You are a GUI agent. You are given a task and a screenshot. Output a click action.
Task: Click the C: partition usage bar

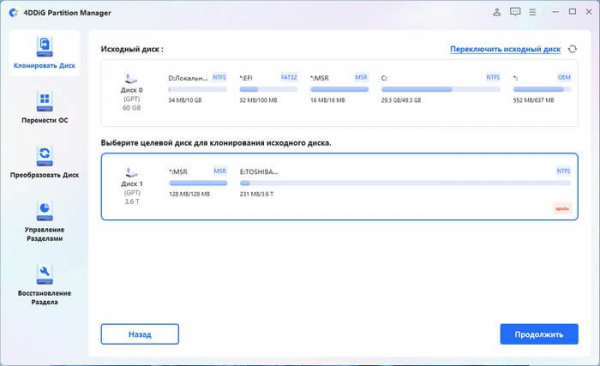coord(441,90)
